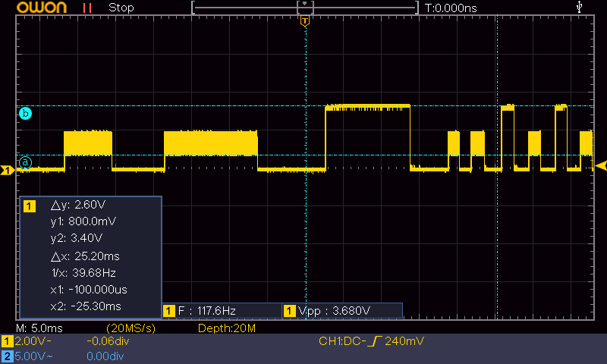Click the Depth:20M memory depth readout
Viewport: 607px width, 364px height.
[226, 328]
